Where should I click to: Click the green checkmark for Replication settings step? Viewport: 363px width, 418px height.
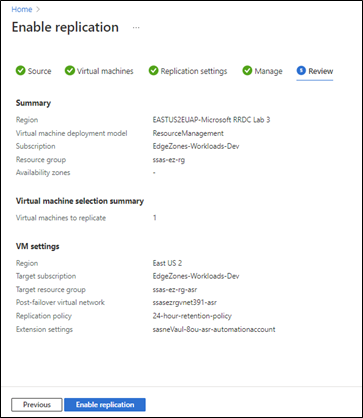(x=153, y=71)
